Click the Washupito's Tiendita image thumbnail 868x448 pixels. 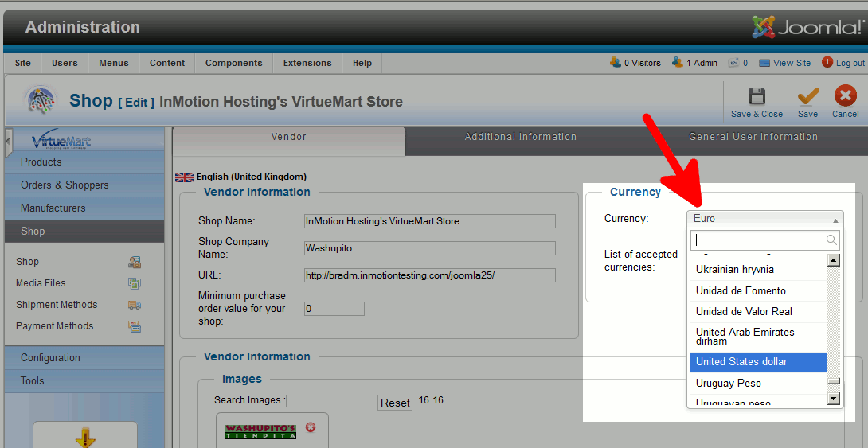click(x=260, y=431)
